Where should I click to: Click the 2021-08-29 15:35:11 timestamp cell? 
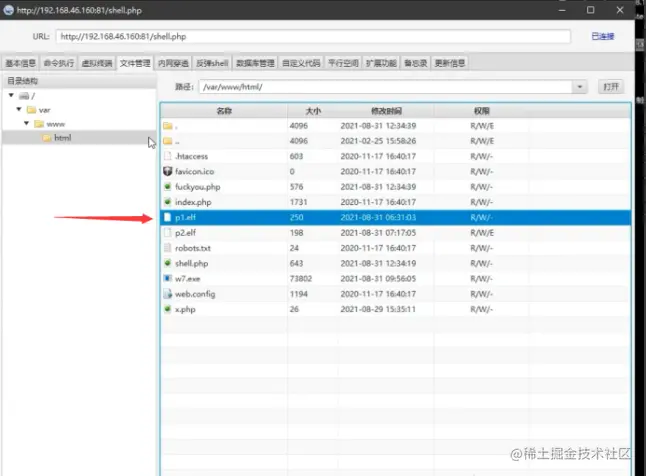click(x=378, y=309)
